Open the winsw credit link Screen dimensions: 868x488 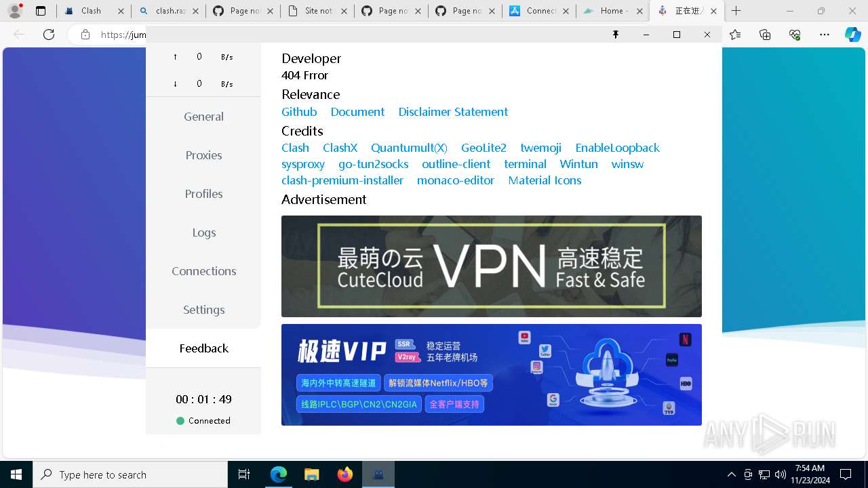point(627,164)
